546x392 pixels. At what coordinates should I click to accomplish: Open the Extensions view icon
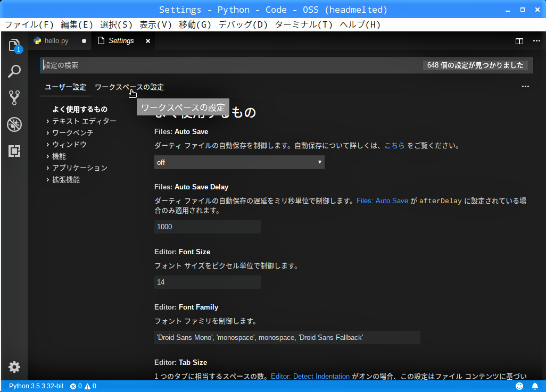pos(14,151)
